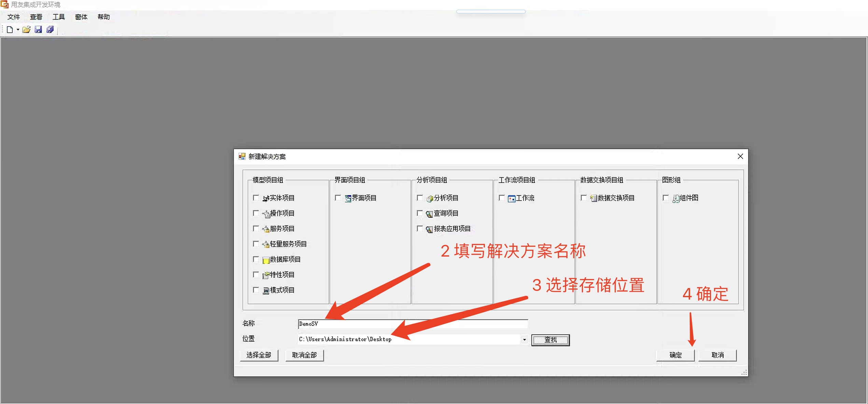Click the 组件图 item icon
The width and height of the screenshot is (868, 404).
coord(676,199)
